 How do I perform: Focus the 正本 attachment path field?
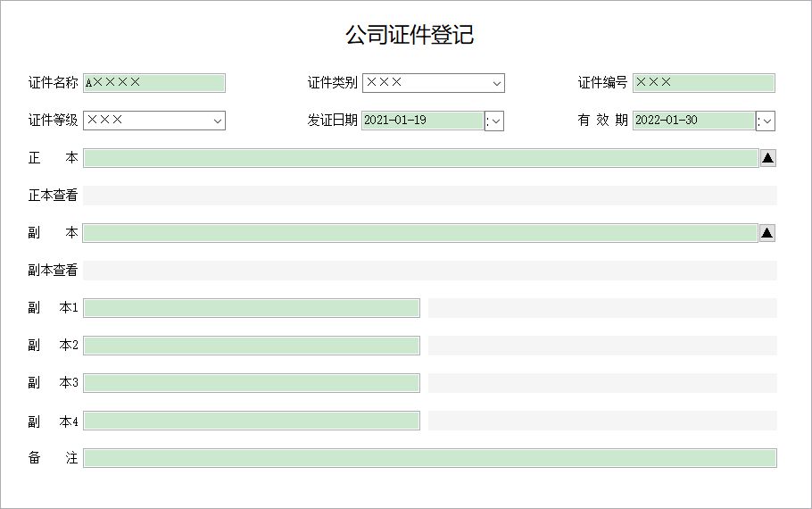(421, 158)
